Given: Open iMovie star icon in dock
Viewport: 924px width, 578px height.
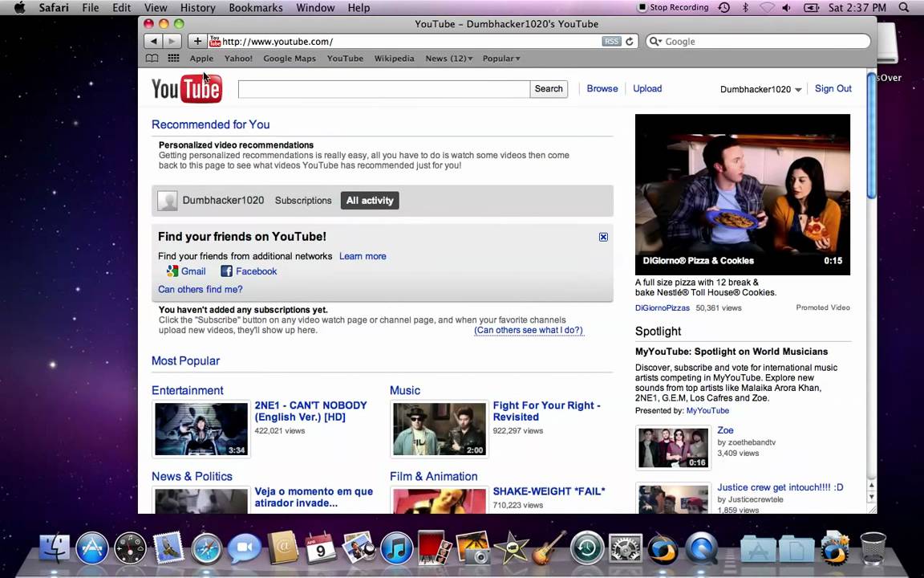Looking at the screenshot, I should coord(510,548).
